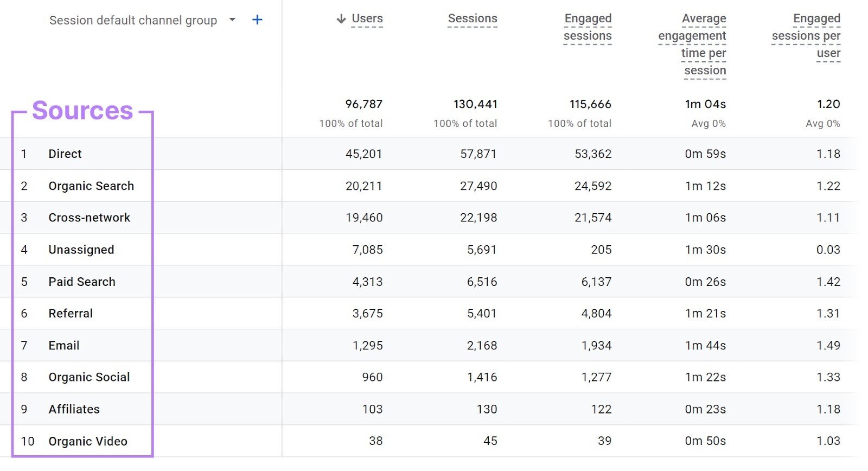Select the Organic Search channel row
The height and width of the screenshot is (471, 868).
[x=91, y=186]
